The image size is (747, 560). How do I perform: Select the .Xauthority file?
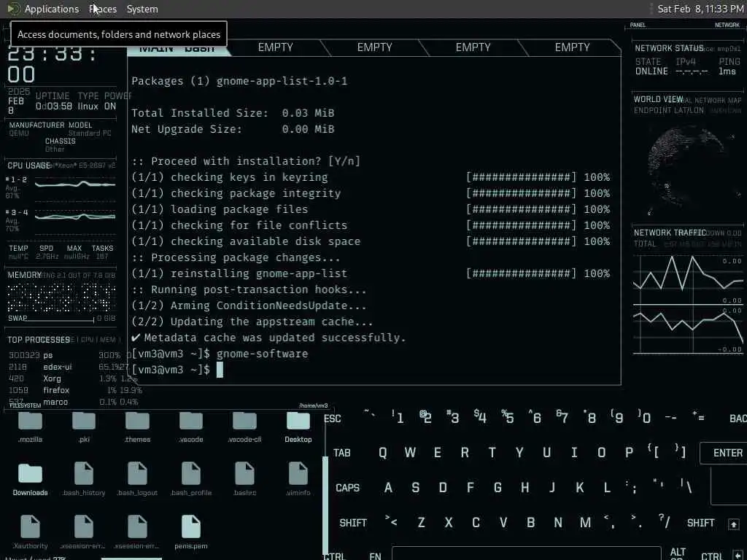pyautogui.click(x=30, y=532)
